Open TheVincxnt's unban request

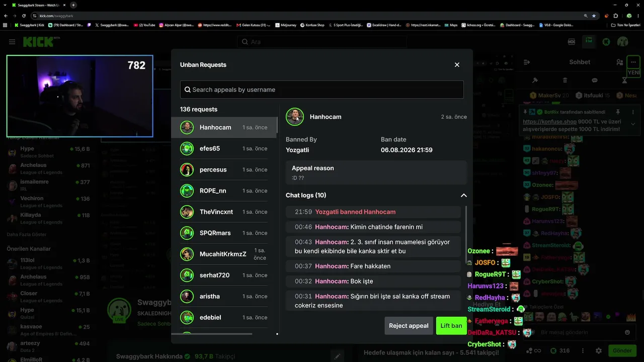pos(224,212)
